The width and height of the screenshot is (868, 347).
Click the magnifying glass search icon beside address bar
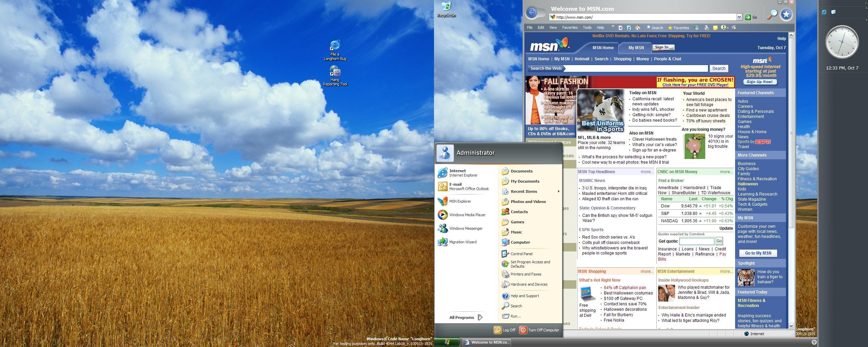pyautogui.click(x=772, y=15)
